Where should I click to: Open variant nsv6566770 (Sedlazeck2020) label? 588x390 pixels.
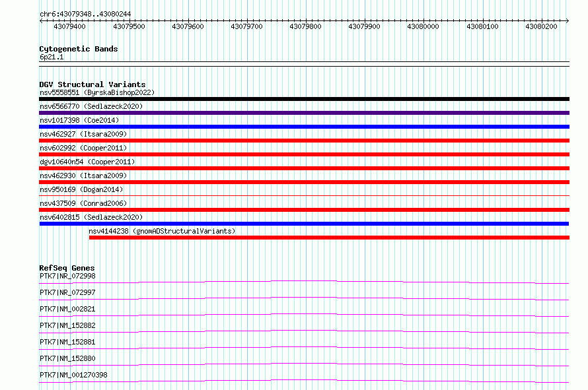click(91, 106)
